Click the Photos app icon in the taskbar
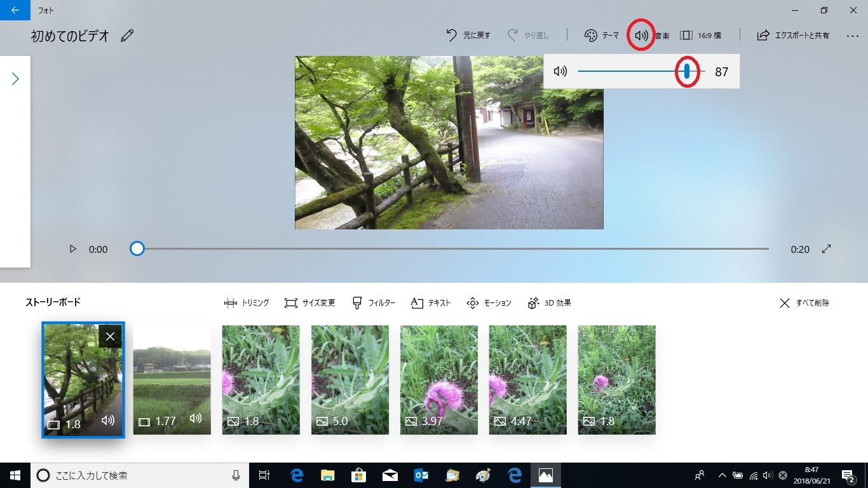This screenshot has width=868, height=488. (x=545, y=475)
